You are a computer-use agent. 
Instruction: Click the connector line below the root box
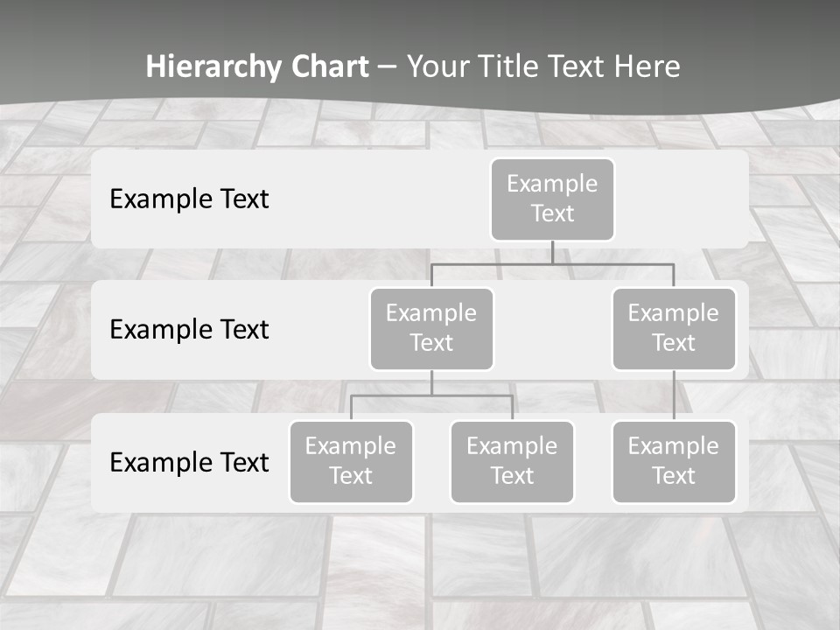[x=551, y=254]
